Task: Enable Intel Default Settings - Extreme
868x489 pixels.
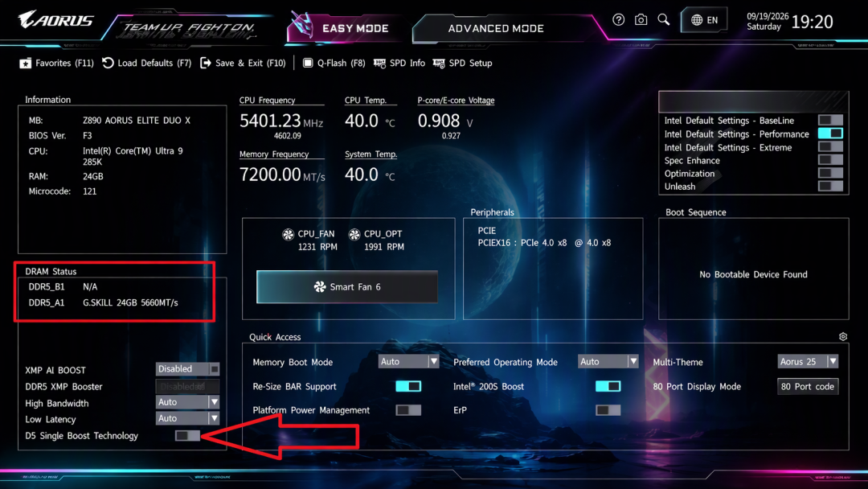Action: [x=830, y=146]
